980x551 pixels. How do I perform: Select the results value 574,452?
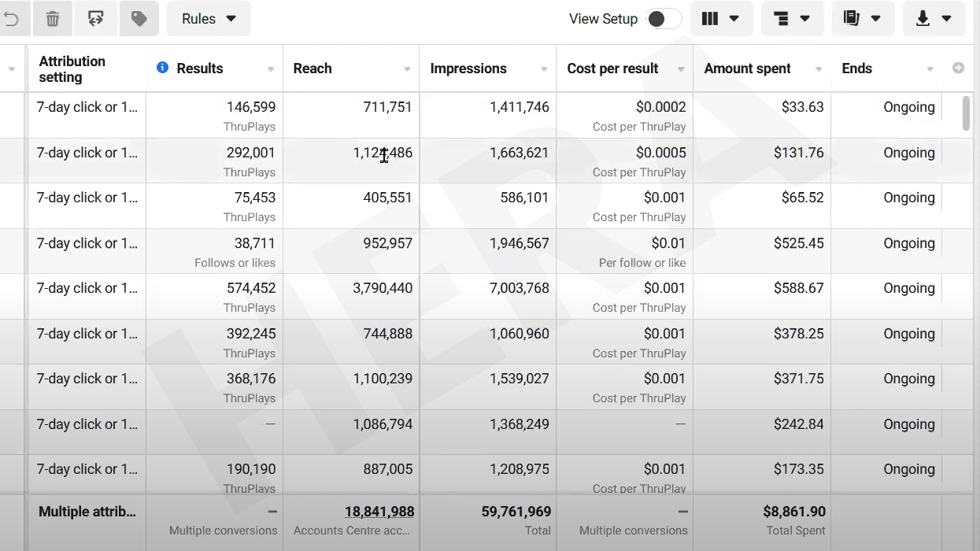tap(251, 288)
